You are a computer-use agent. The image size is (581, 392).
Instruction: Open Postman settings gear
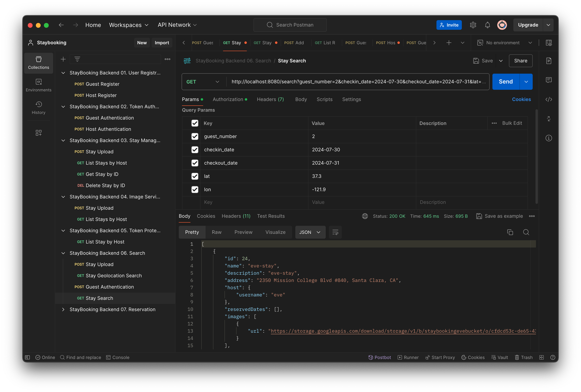pyautogui.click(x=473, y=25)
